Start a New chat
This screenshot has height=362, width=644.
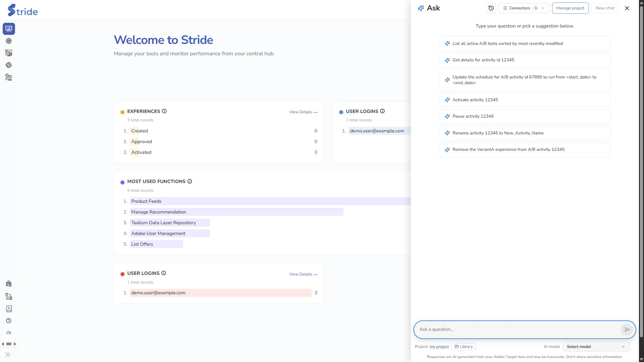605,8
